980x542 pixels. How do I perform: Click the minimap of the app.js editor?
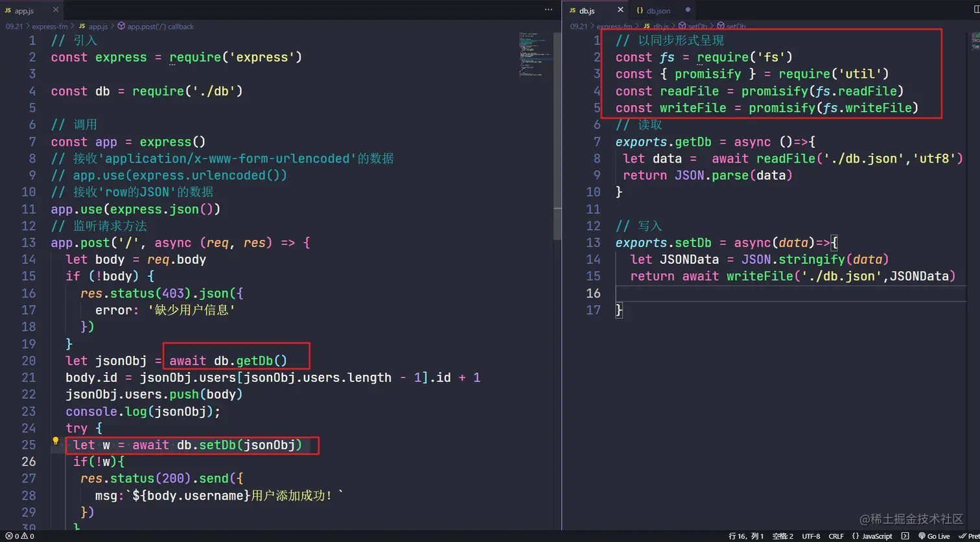click(x=535, y=54)
